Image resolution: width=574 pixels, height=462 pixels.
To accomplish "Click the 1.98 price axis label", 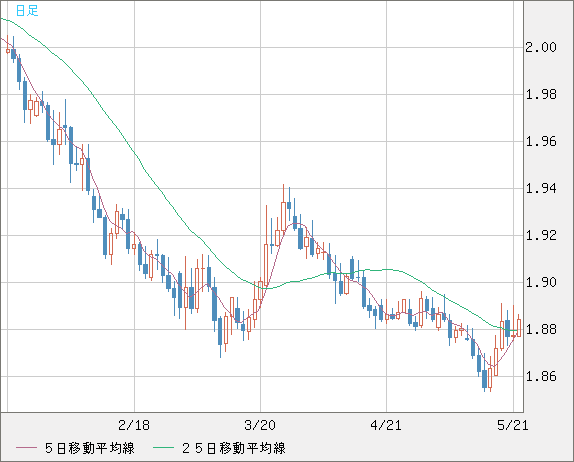I will tap(541, 94).
